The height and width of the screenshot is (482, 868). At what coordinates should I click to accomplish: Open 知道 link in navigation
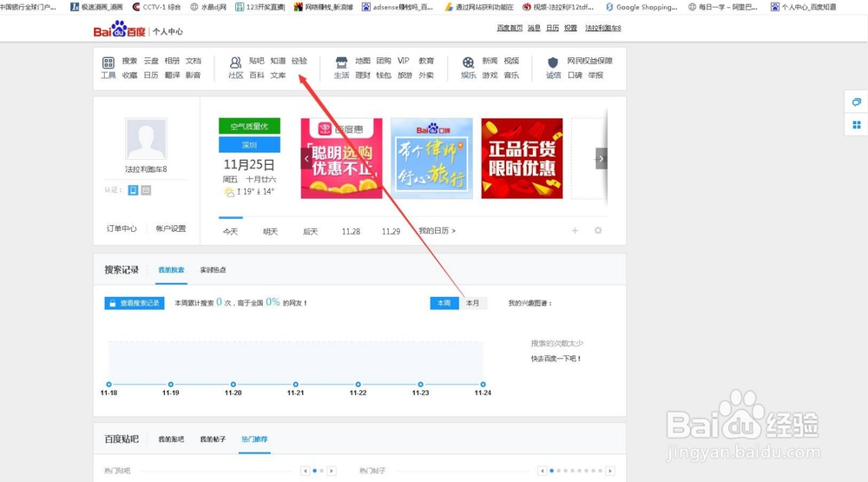tap(278, 61)
